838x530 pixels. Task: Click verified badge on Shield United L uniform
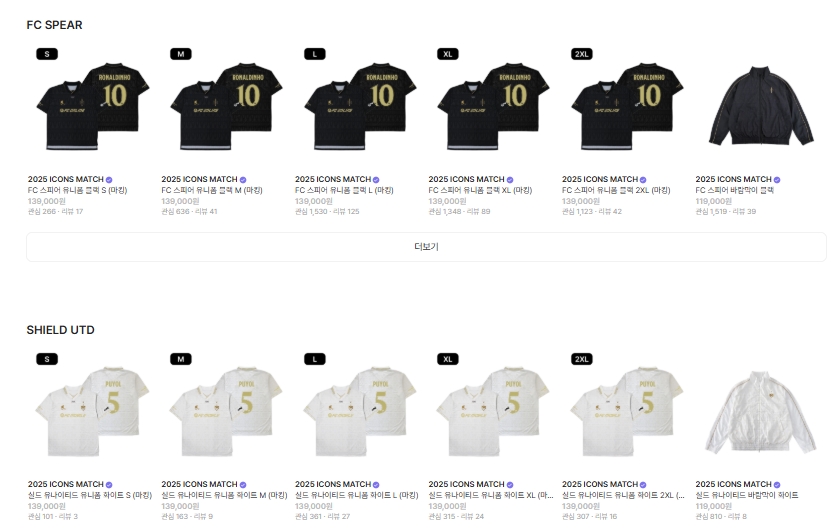tap(376, 485)
